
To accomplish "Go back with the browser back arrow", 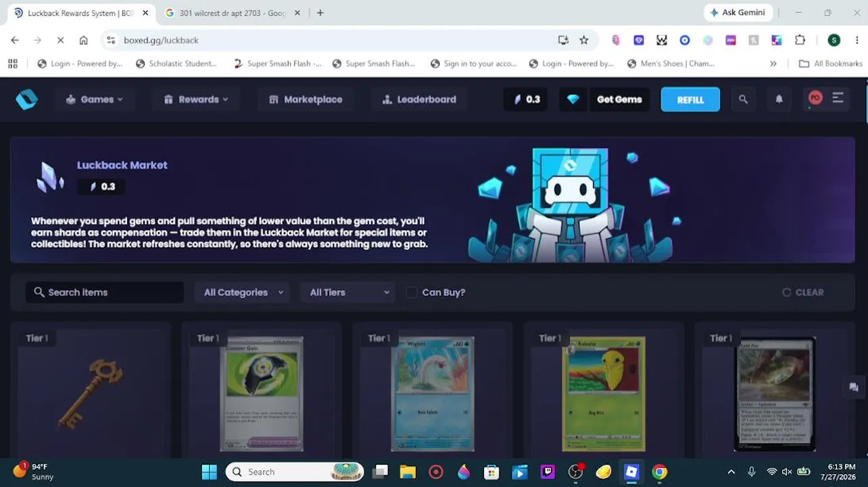I will [x=15, y=41].
